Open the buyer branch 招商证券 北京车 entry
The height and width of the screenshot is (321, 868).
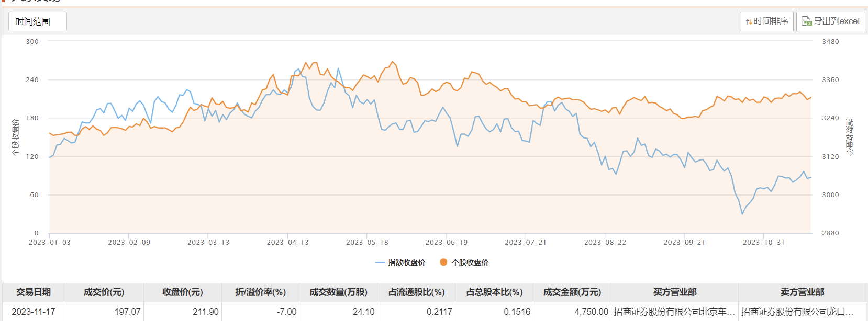coord(674,312)
